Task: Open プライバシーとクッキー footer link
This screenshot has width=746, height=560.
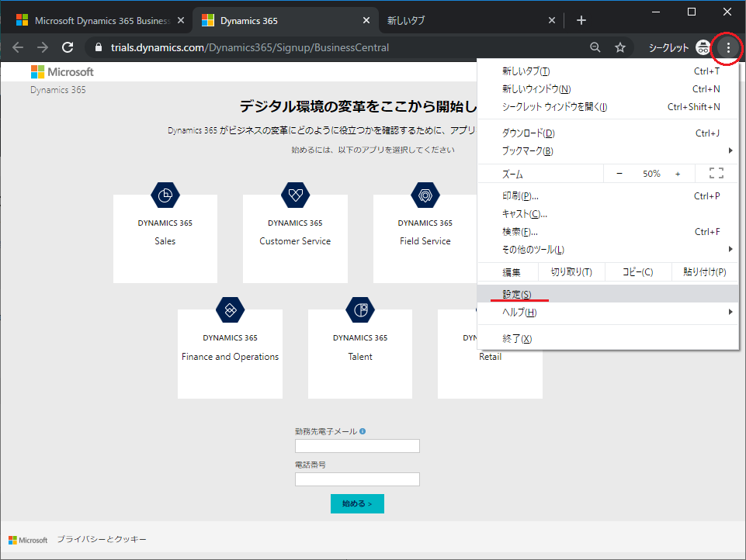Action: 102,540
